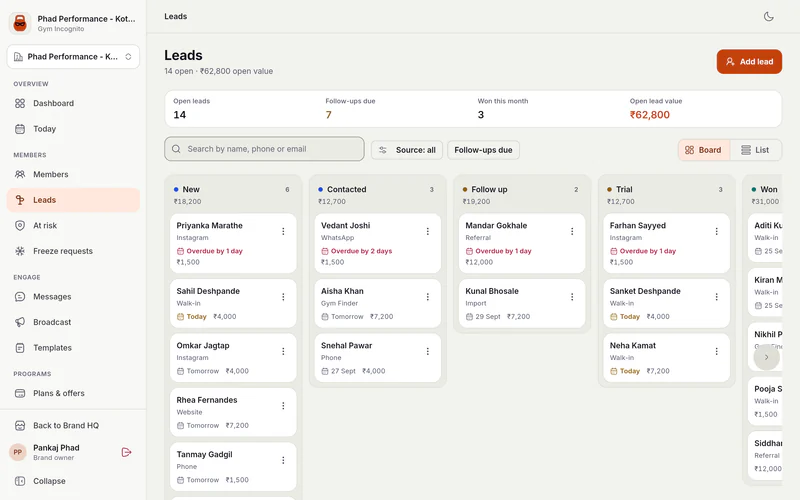This screenshot has height=500, width=800.
Task: Click the Open leads count 14
Action: (180, 115)
